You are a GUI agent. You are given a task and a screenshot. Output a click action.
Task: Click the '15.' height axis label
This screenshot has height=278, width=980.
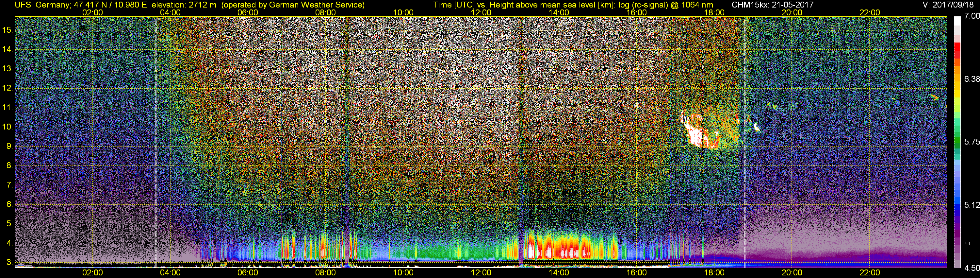(8, 30)
